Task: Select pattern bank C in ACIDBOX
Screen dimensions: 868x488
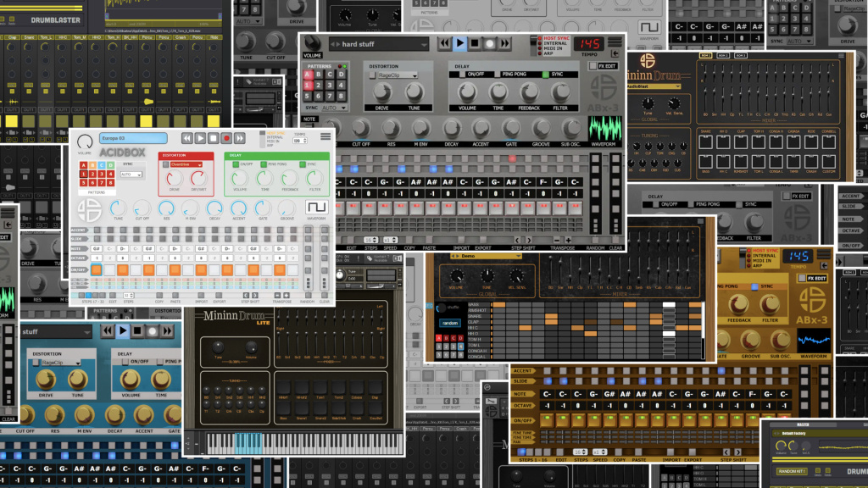Action: (102, 165)
